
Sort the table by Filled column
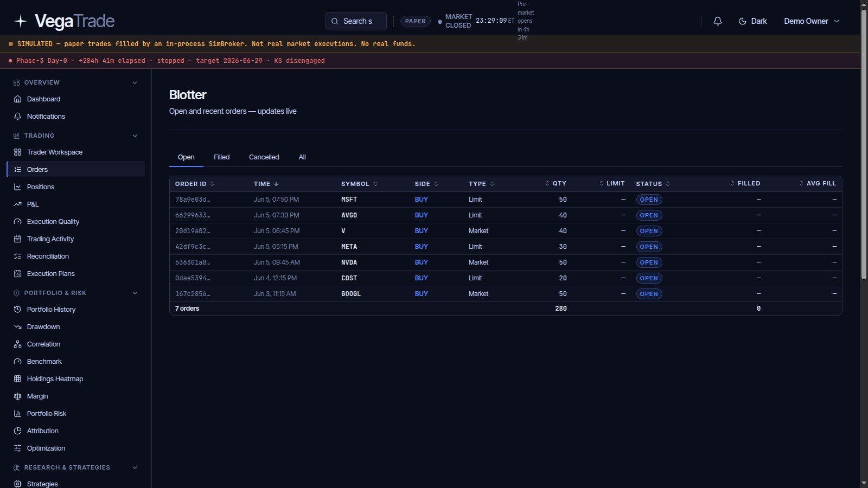(745, 184)
